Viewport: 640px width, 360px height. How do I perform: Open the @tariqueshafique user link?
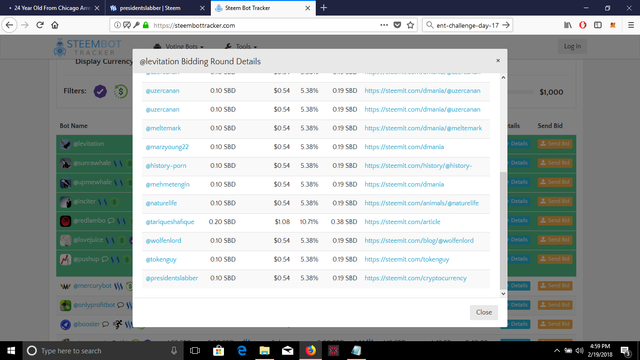(170, 222)
